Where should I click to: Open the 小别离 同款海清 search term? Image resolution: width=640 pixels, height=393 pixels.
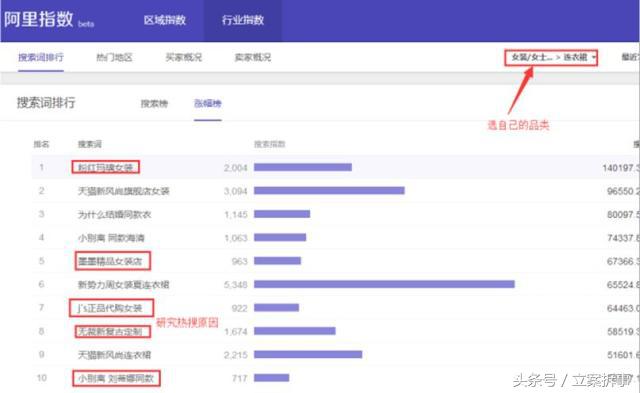coord(111,238)
